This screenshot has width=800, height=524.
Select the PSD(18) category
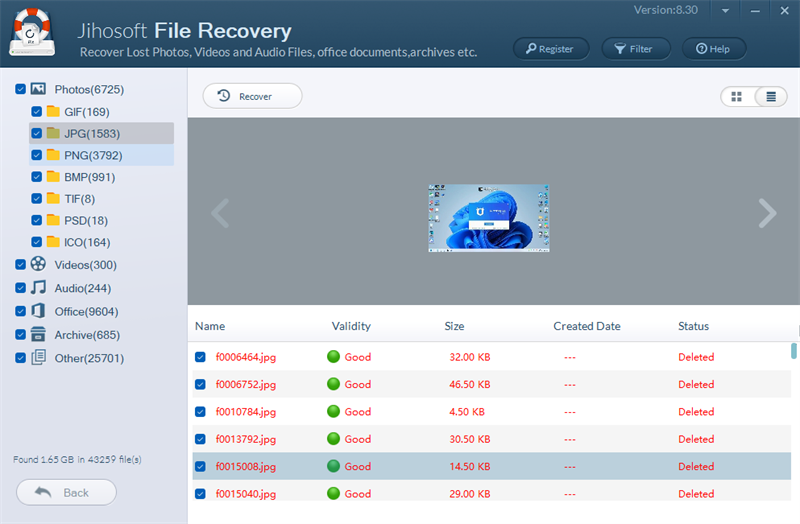86,220
